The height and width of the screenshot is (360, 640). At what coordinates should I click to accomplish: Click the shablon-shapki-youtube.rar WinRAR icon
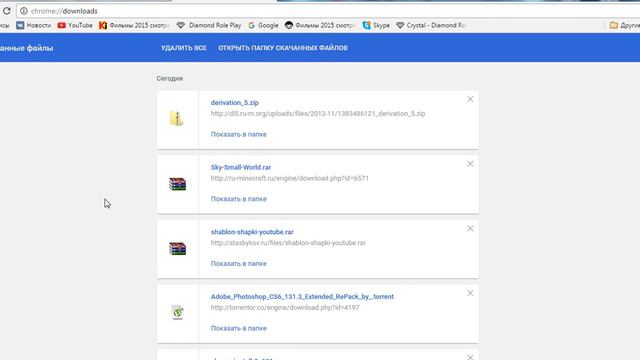tap(178, 248)
